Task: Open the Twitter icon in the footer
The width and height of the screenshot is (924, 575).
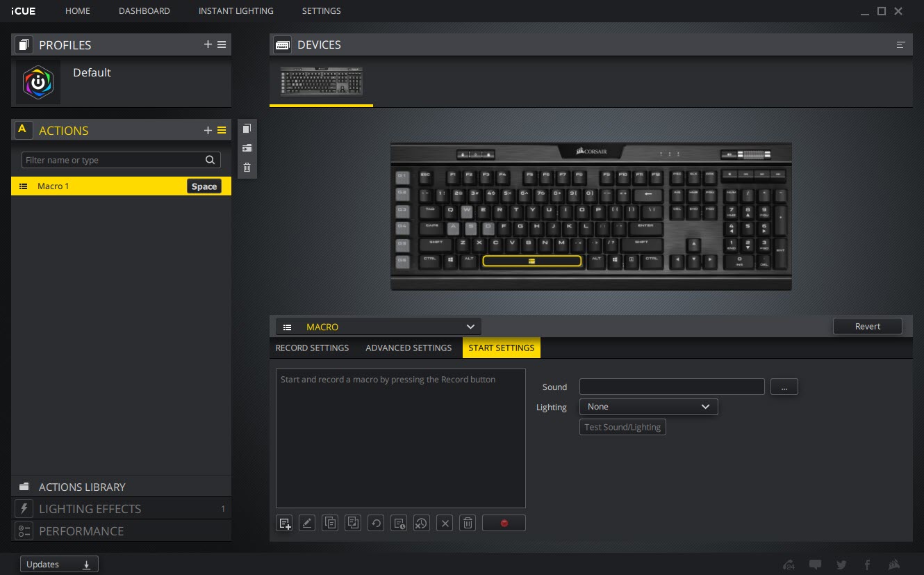Action: 841,565
